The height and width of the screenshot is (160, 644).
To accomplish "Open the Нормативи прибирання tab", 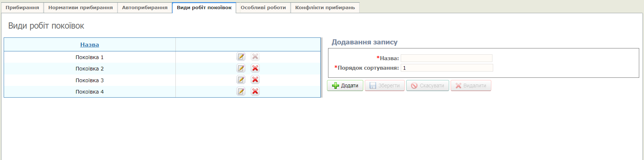I will click(x=80, y=7).
